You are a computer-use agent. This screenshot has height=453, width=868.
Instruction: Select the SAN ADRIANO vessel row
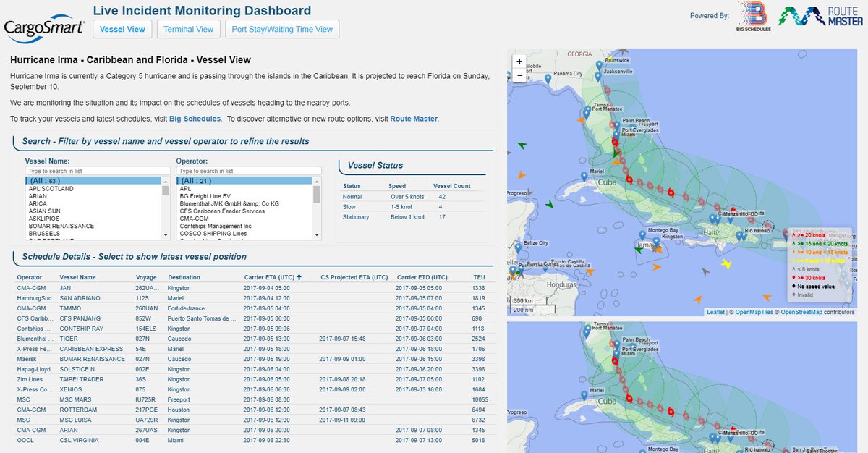252,298
